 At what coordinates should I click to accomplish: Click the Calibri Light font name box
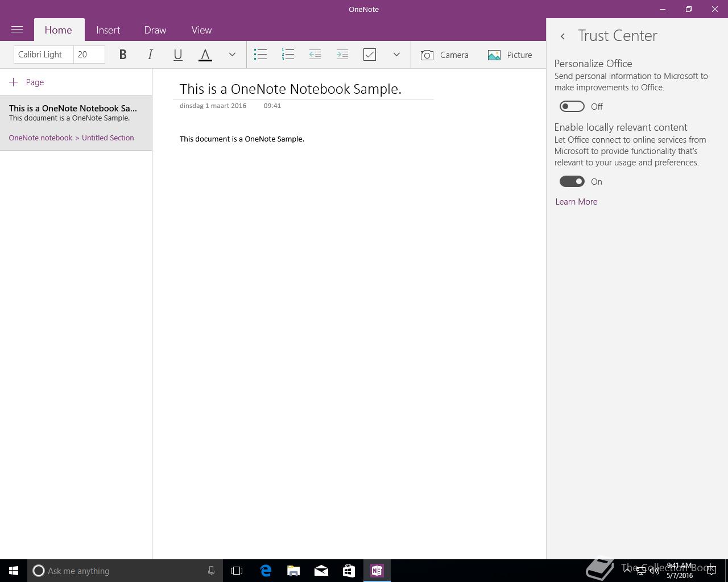click(43, 55)
